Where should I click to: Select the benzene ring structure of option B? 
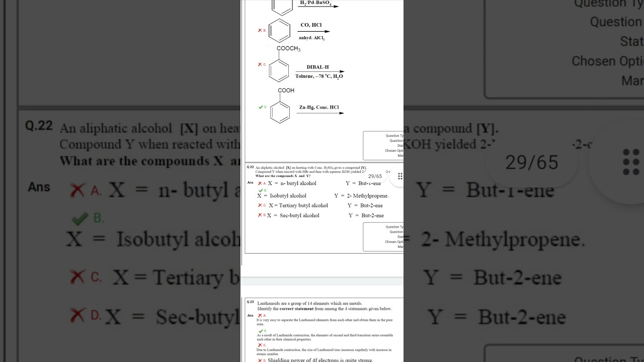(279, 31)
